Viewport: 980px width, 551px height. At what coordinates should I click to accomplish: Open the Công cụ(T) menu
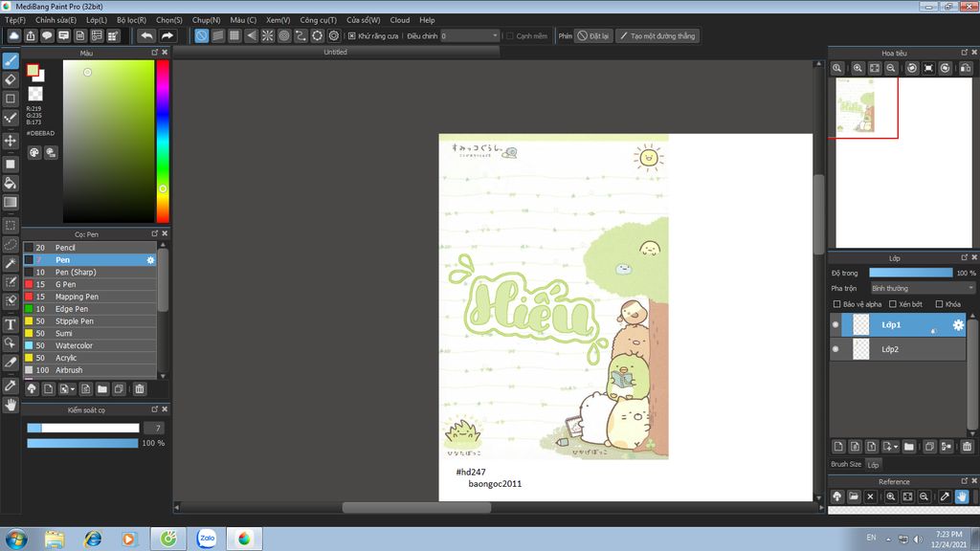coord(318,20)
